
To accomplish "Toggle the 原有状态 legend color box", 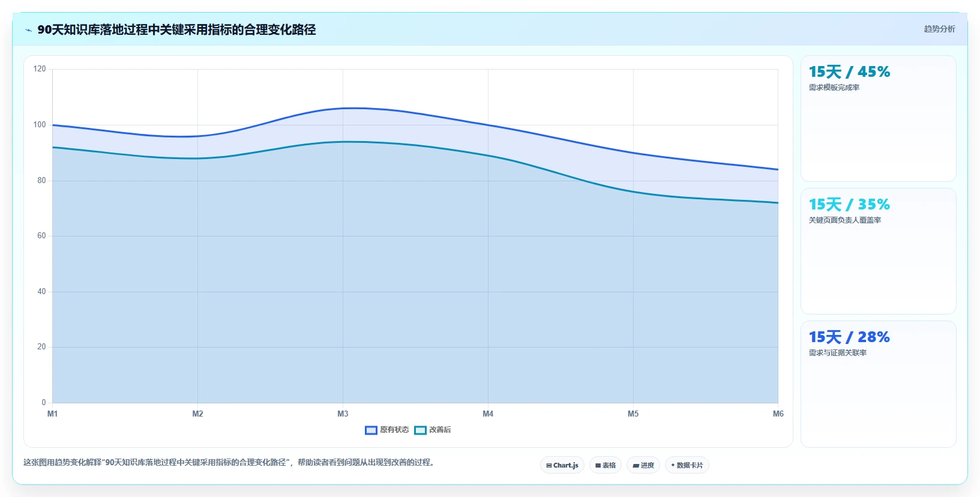I will pos(371,430).
